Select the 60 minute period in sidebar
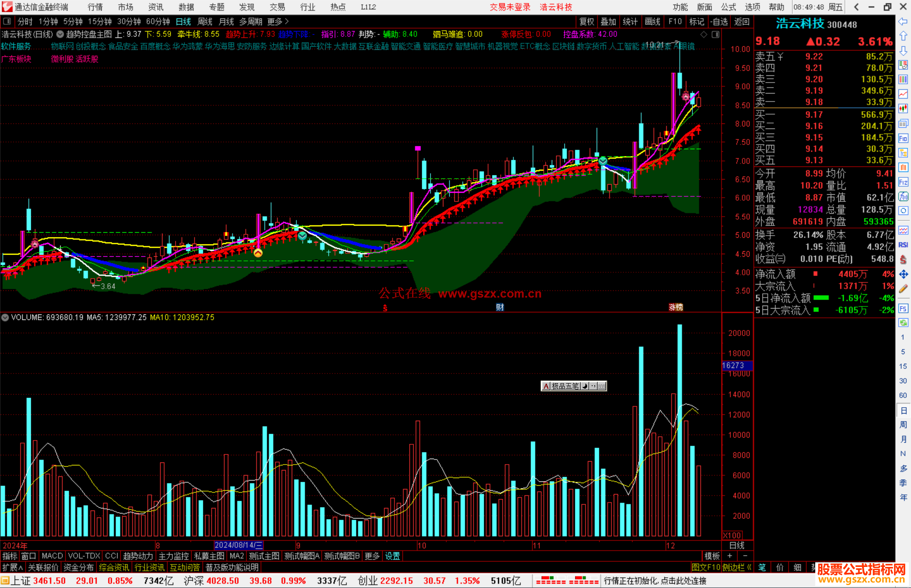The width and height of the screenshot is (911, 588). (903, 395)
